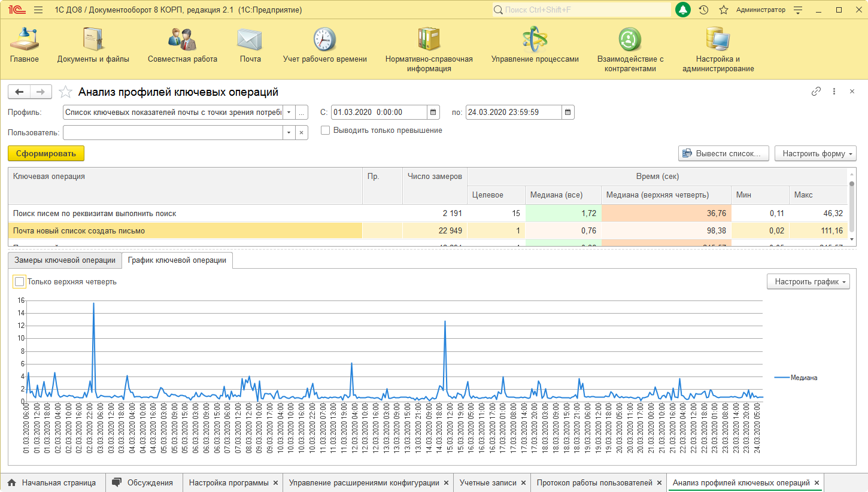Click the table's vertical scrollbar
The image size is (868, 492).
coord(852,207)
